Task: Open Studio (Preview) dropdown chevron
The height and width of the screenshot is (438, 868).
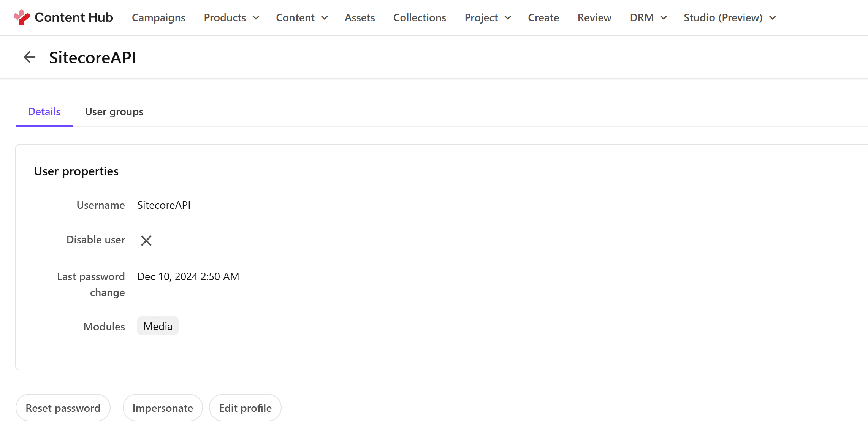Action: click(x=773, y=18)
